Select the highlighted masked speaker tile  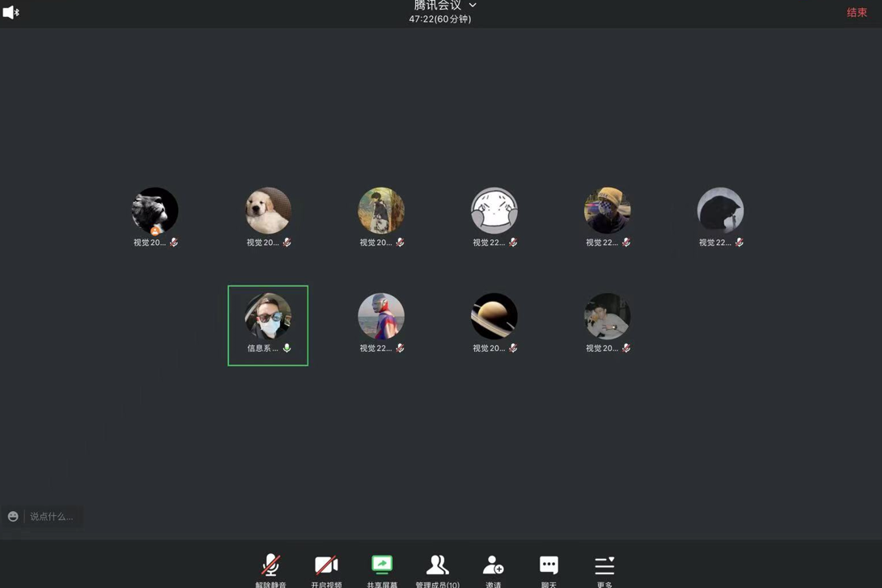(268, 325)
